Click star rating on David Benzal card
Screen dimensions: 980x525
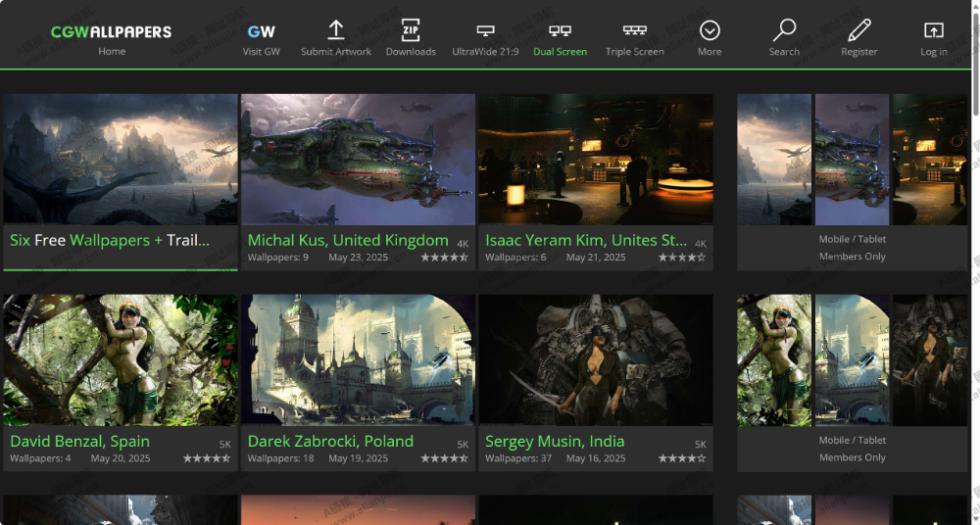click(x=207, y=458)
